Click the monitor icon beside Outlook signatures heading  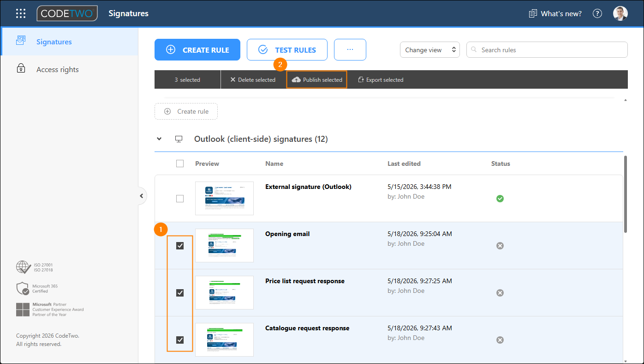tap(179, 139)
